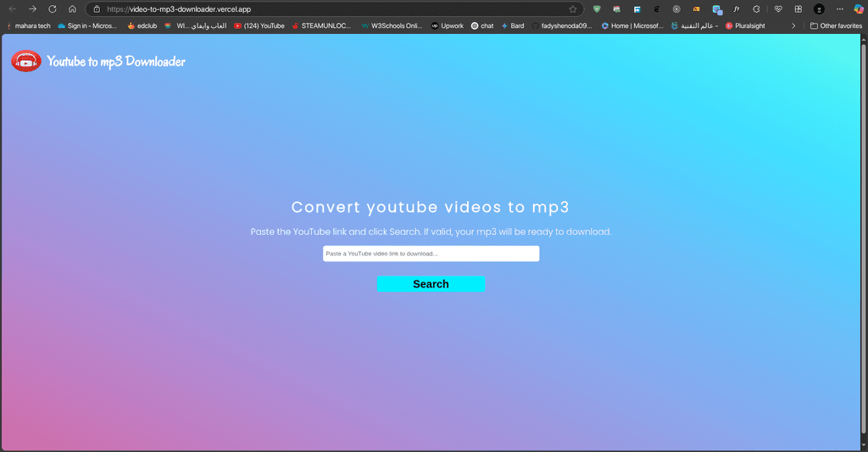
Task: Open the edclub bookmark
Action: 142,25
